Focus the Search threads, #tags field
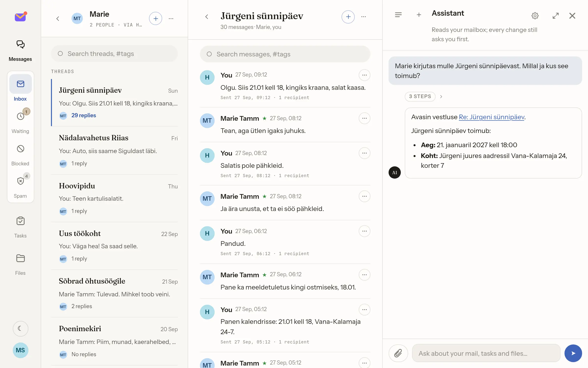 [114, 54]
